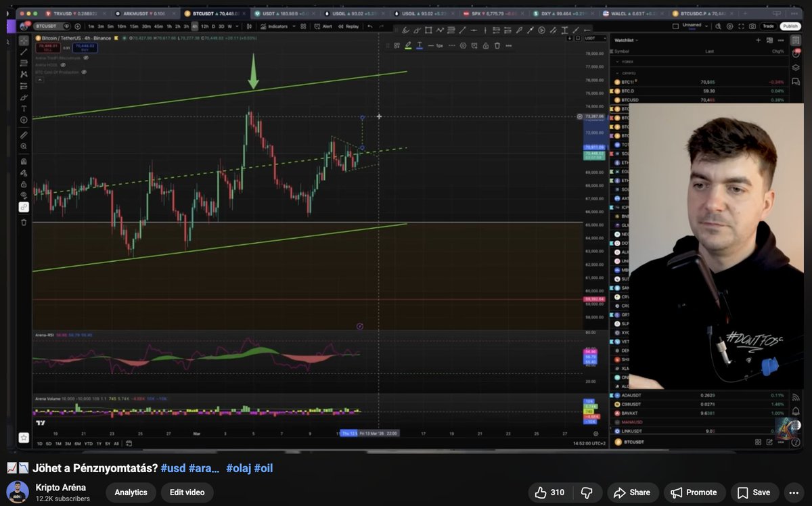Open the BTCUSDT symbol search box
812x506 pixels.
coord(51,26)
